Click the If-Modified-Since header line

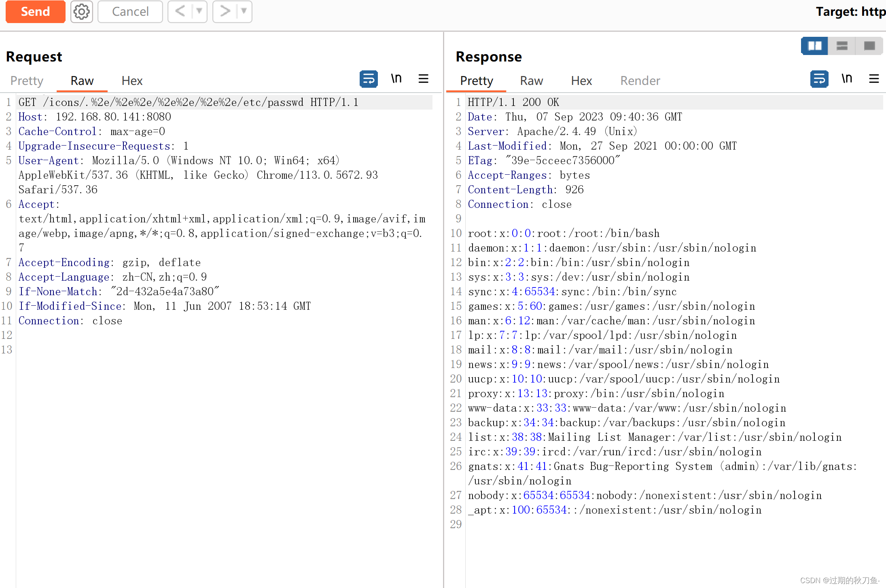165,306
